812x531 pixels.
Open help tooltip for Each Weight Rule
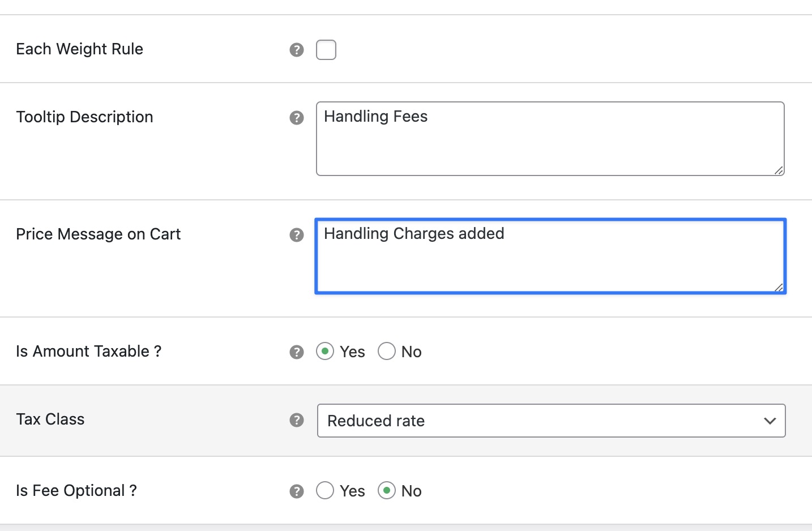coord(297,50)
